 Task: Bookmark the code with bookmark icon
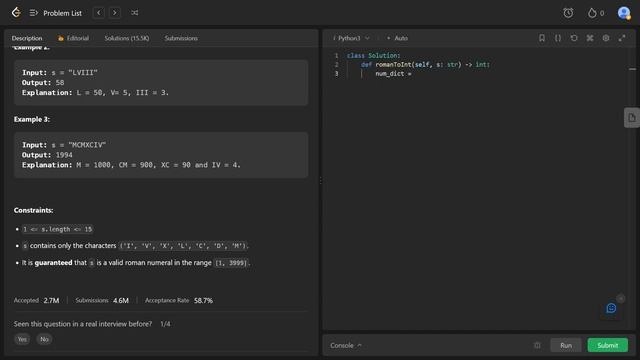coord(542,38)
